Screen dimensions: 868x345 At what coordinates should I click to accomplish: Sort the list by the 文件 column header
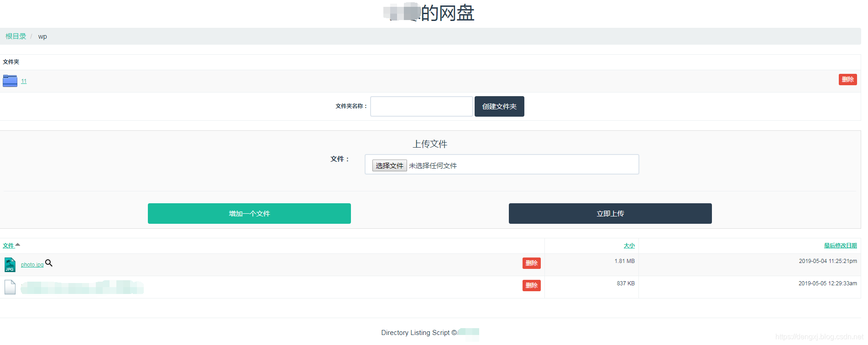pos(9,246)
